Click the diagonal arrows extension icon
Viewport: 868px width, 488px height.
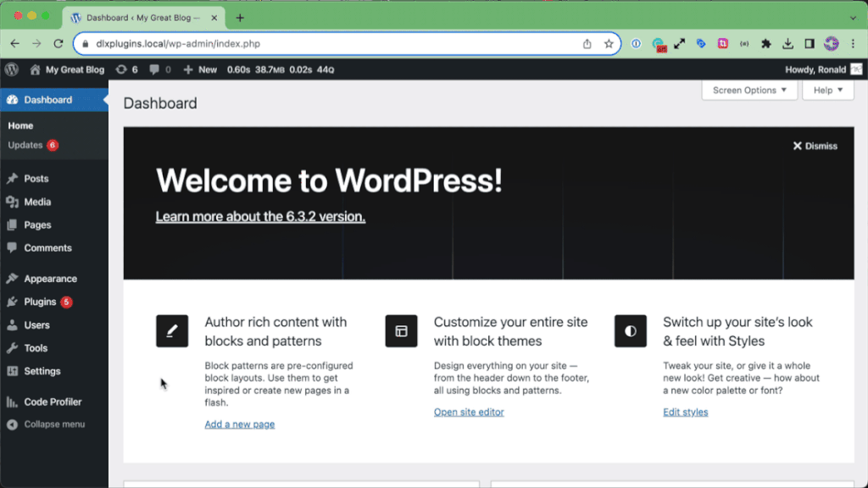[x=679, y=44]
